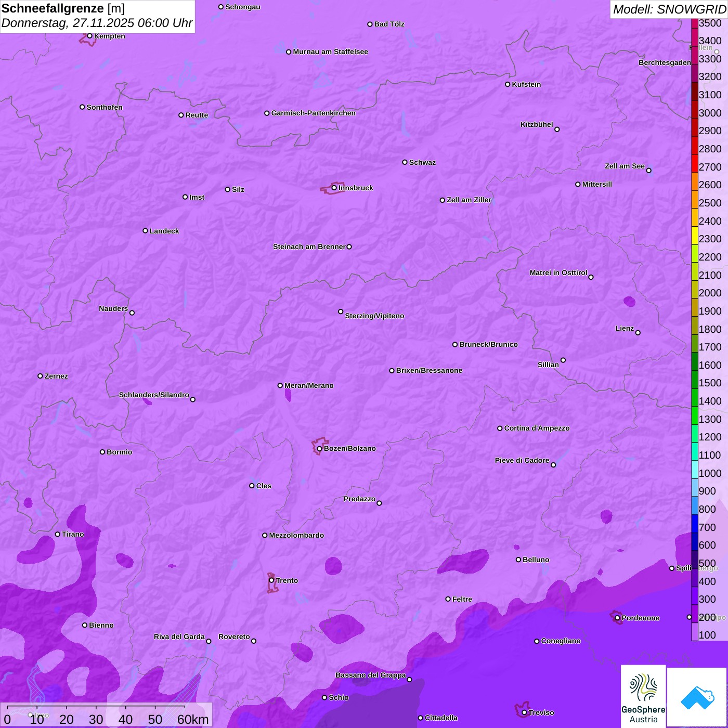Viewport: 728px width, 728px height.
Task: Click the 3500 color legend swatch
Action: [x=695, y=23]
